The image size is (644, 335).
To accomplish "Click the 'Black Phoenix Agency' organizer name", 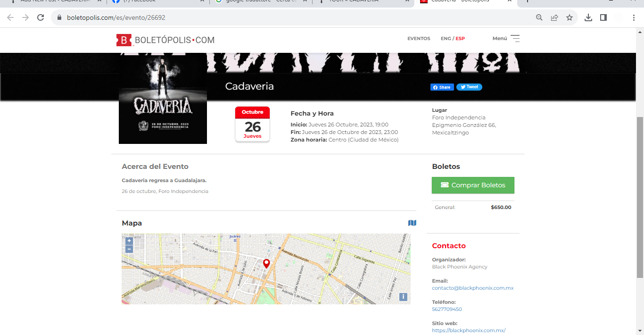I will [460, 267].
